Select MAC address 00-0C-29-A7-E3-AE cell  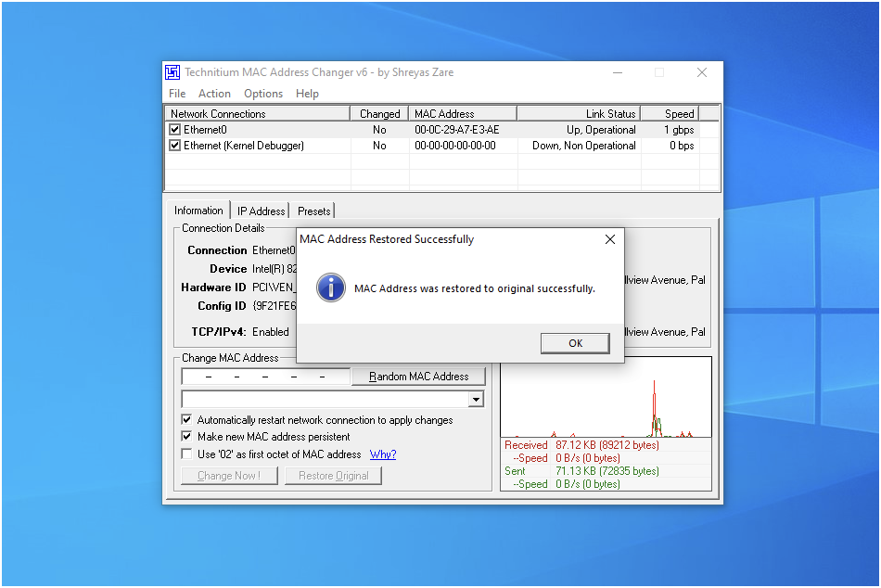coord(457,130)
